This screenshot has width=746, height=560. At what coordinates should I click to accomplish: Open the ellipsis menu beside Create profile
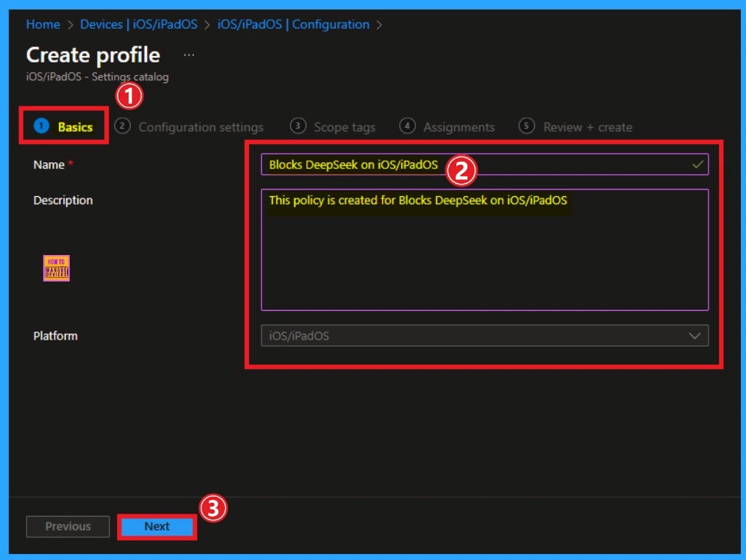coord(189,55)
